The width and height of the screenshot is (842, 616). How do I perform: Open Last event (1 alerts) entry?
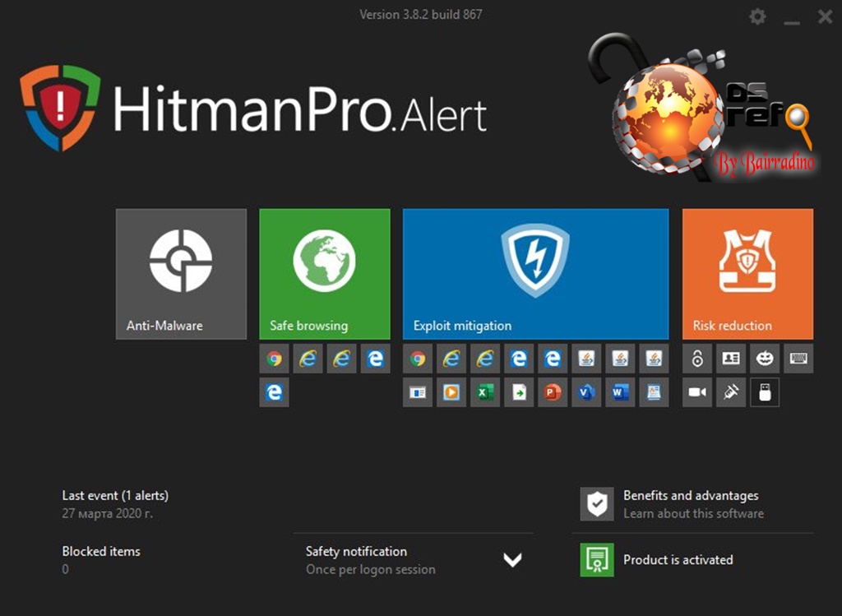[x=115, y=495]
